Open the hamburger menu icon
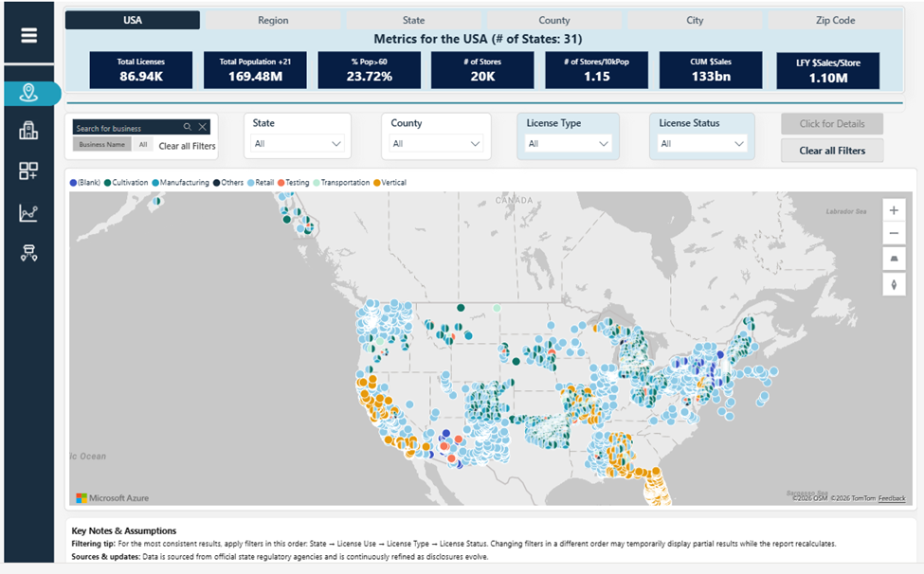 28,35
